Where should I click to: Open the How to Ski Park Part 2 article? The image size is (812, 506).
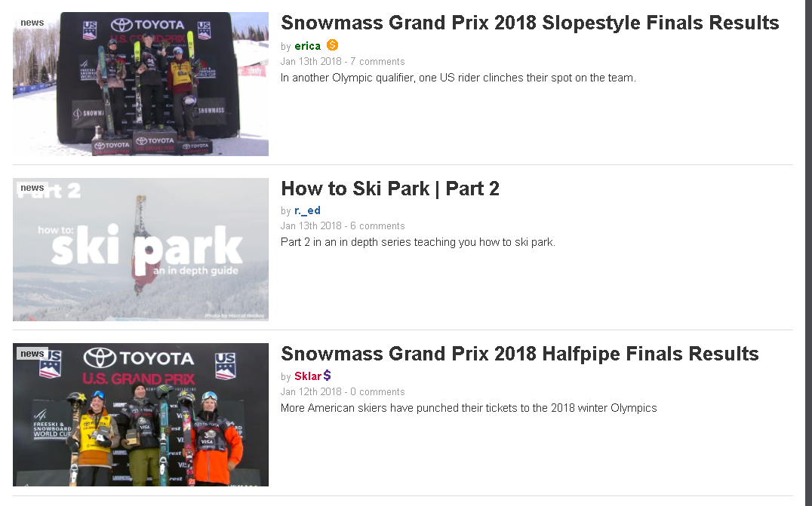coord(390,189)
